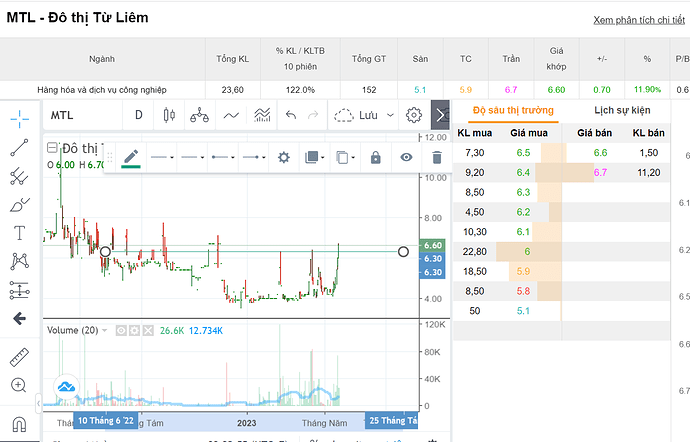Click the compare symbols scale icon
This screenshot has height=442, width=690.
tap(200, 115)
